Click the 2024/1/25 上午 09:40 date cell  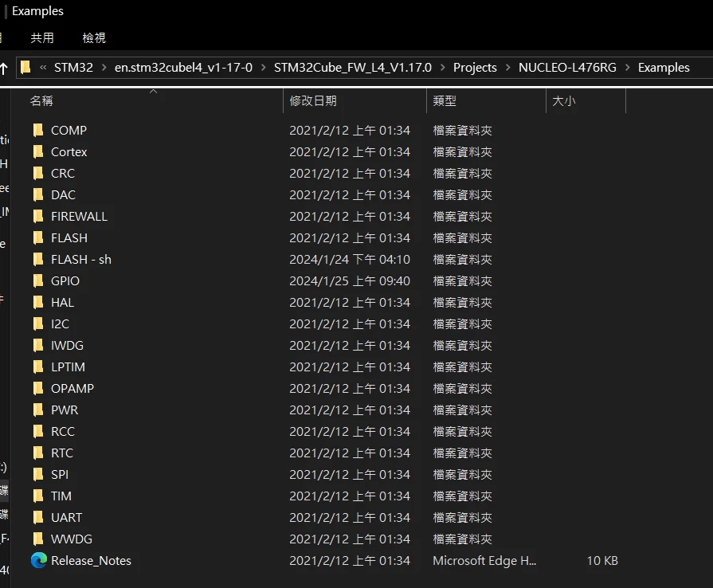click(x=350, y=281)
